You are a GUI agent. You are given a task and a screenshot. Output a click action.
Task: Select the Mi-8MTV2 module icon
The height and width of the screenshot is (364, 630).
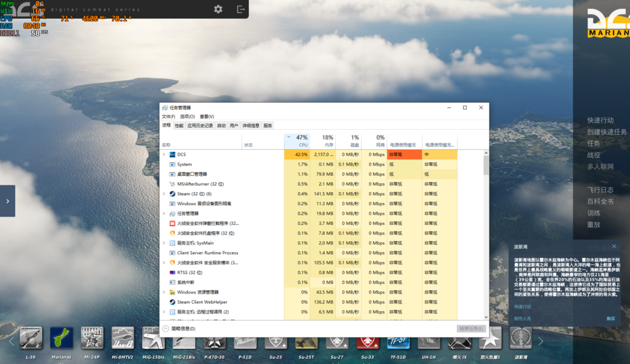click(123, 338)
